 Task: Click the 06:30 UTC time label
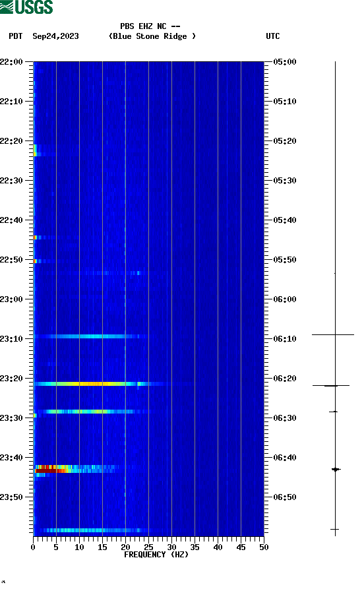(x=285, y=418)
